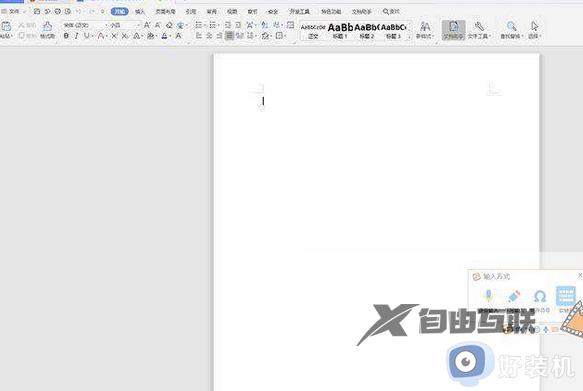Open the Insert ribbon tab
The height and width of the screenshot is (391, 583).
tap(140, 12)
